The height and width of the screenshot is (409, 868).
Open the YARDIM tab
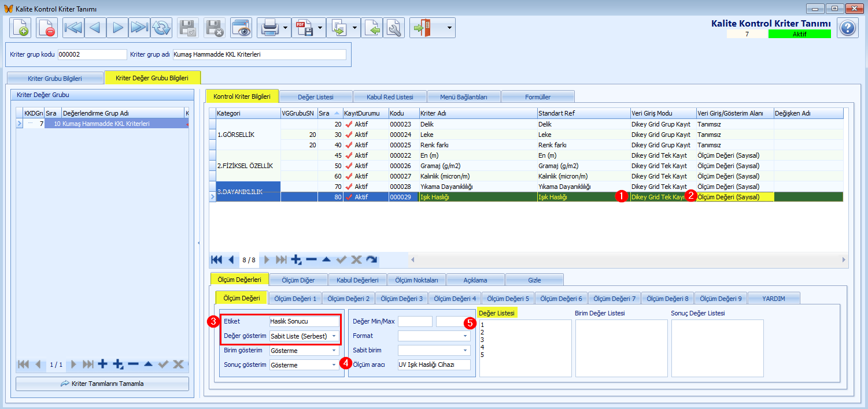coord(774,299)
